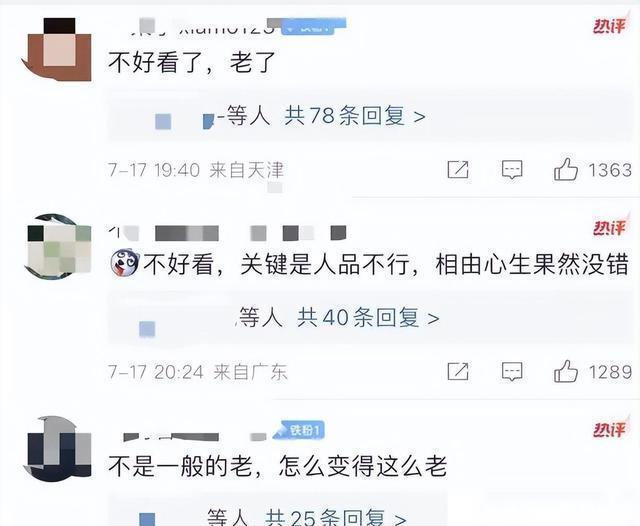Tap the 热评 badge on second comment

(x=610, y=227)
